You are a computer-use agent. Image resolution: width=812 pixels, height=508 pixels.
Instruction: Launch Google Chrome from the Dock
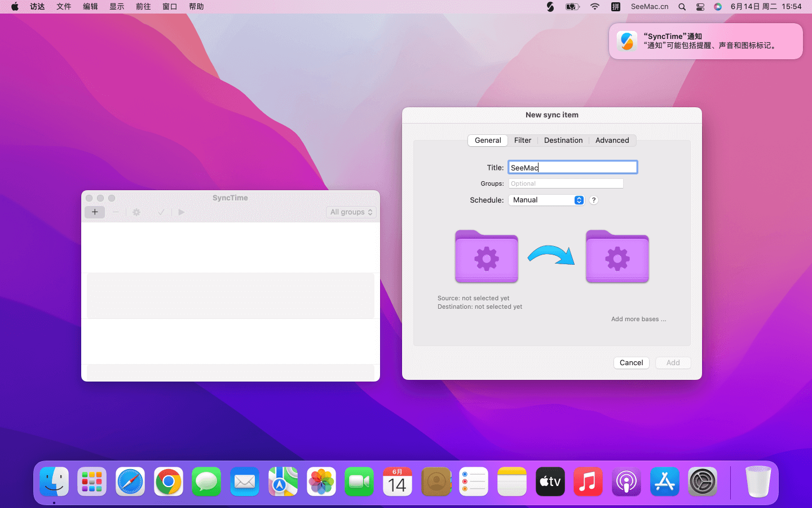[169, 482]
